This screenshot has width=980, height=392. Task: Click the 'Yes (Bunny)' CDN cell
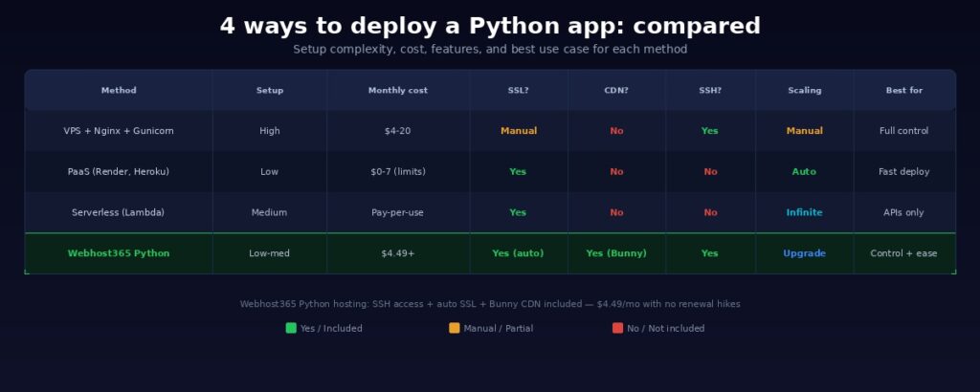pyautogui.click(x=616, y=253)
